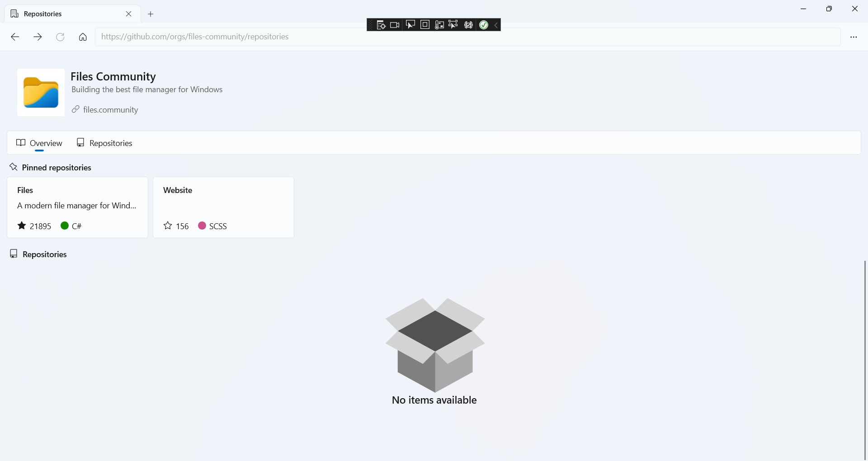Viewport: 868px width, 461px height.
Task: Open the pinned Website repository card
Action: click(x=177, y=190)
